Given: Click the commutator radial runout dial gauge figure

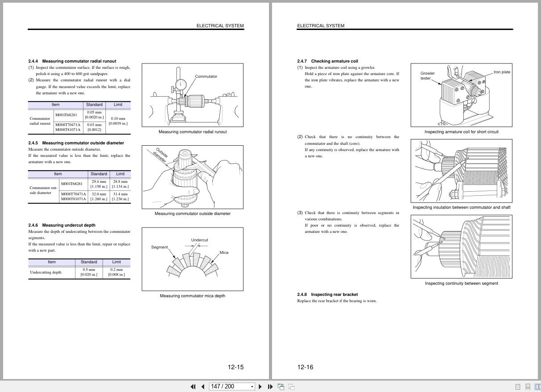Looking at the screenshot, I should pyautogui.click(x=193, y=95).
